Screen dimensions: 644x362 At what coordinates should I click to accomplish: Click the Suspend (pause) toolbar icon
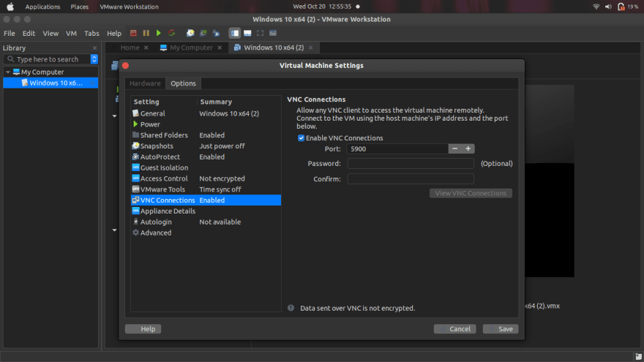click(146, 33)
